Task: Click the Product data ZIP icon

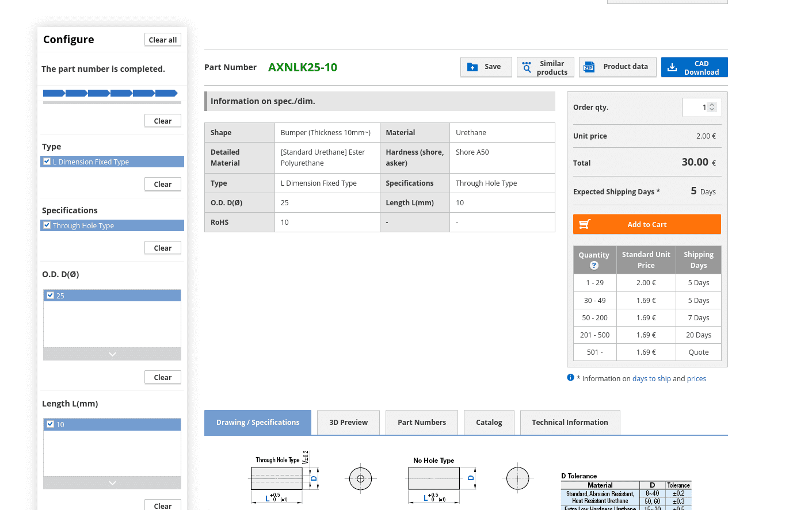Action: [589, 67]
